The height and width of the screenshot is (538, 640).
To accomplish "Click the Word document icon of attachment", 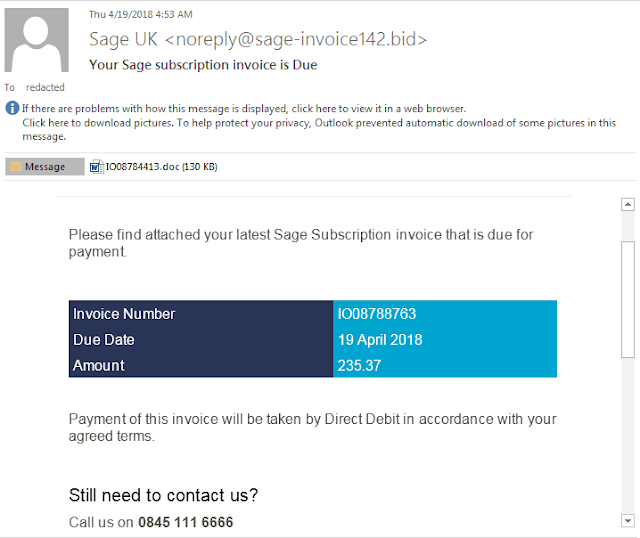I will [96, 167].
